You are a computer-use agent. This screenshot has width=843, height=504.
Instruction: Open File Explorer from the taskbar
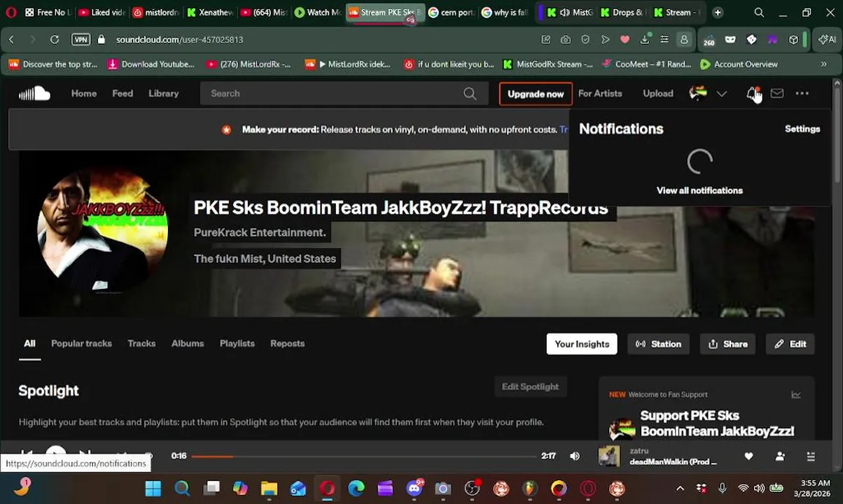pos(270,489)
